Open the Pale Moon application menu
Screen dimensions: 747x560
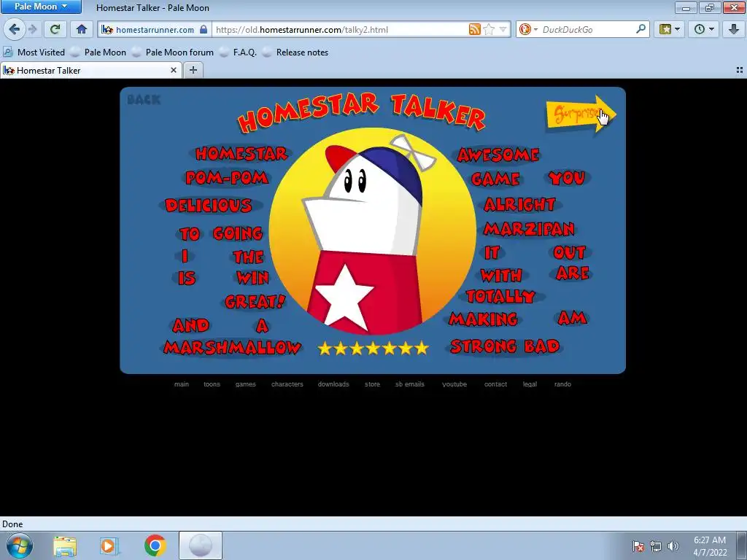click(41, 7)
